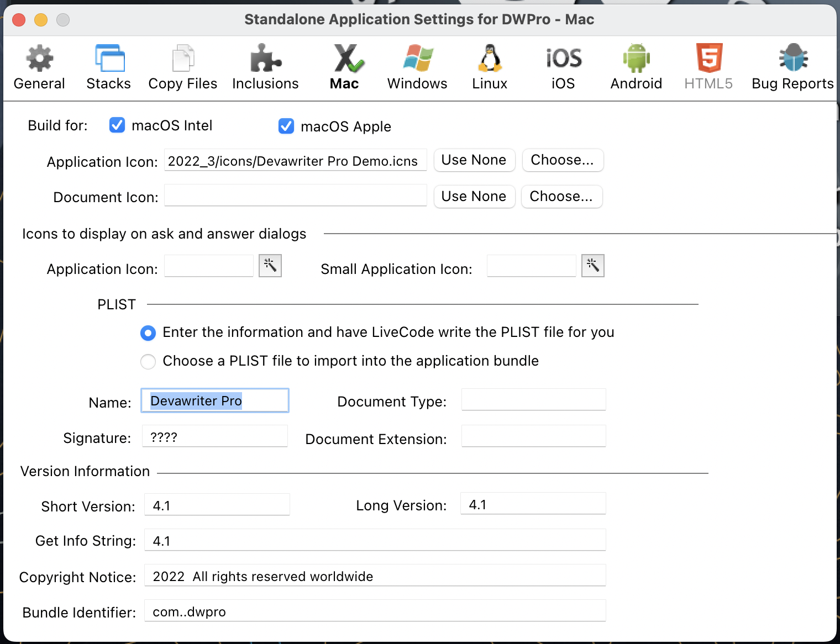Switch to the General tab label
This screenshot has width=840, height=644.
click(39, 83)
